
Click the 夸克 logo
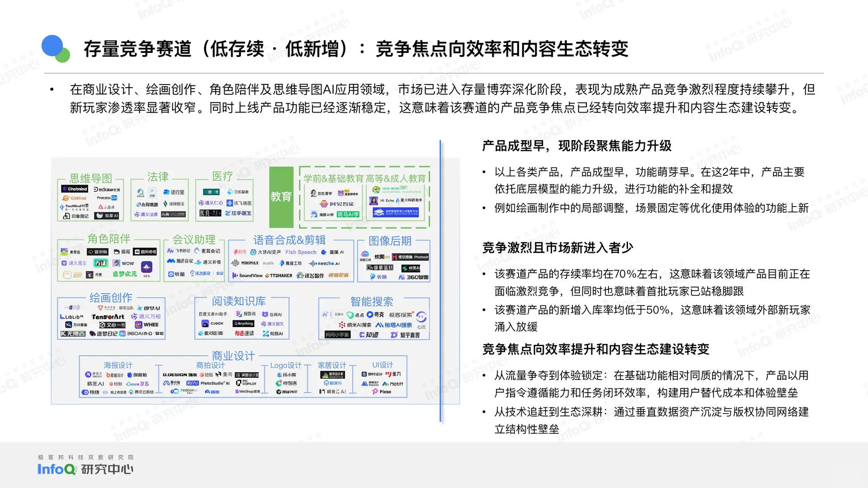tap(375, 315)
